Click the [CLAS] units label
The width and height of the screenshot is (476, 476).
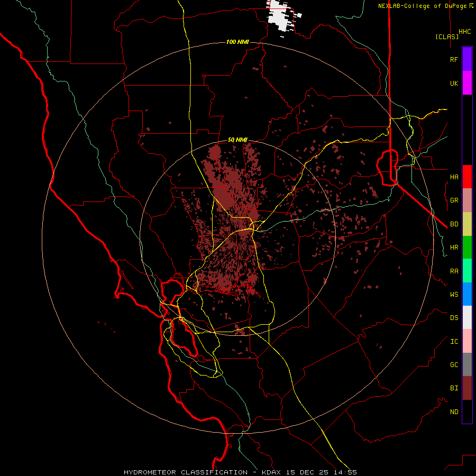[447, 36]
